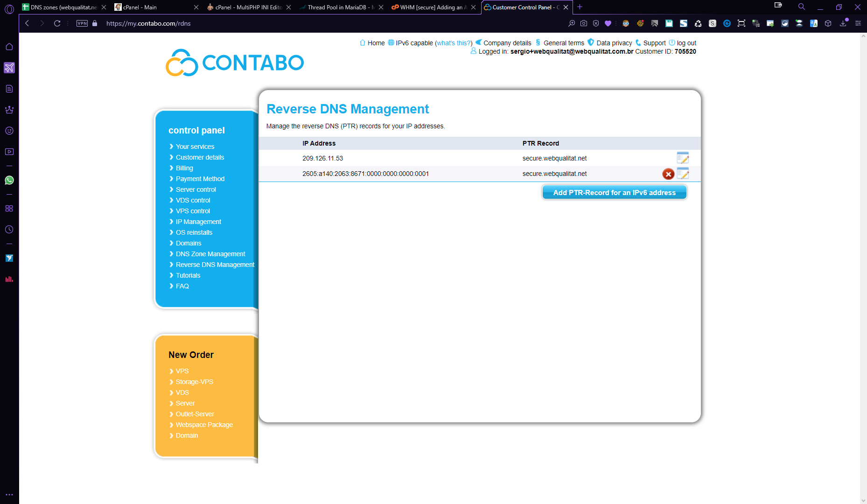Search open tabs with the title bar magnifier

(802, 7)
